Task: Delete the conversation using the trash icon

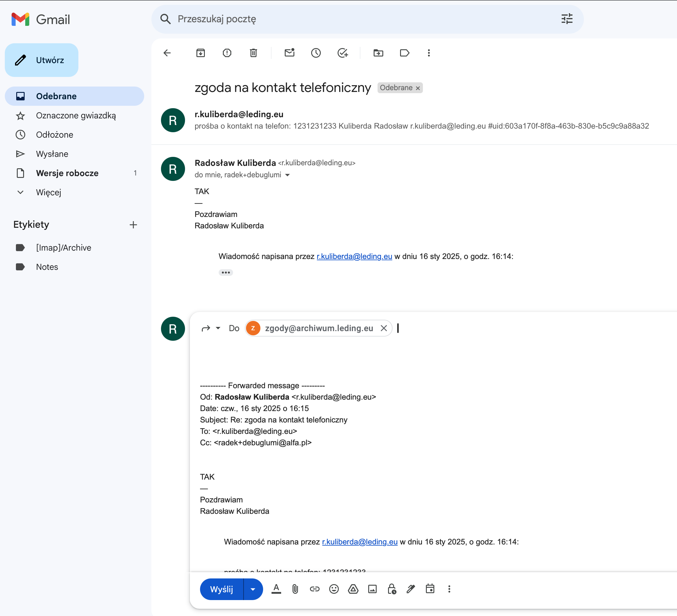Action: point(253,53)
